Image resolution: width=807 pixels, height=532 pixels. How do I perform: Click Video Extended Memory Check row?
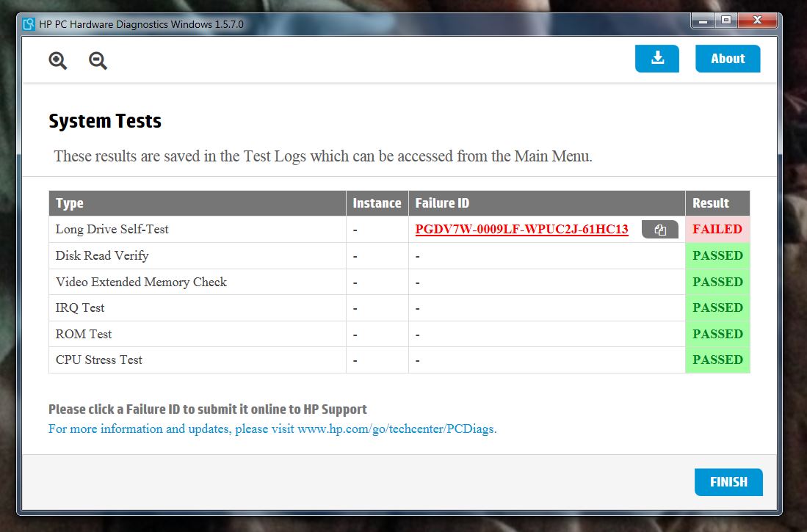(399, 282)
